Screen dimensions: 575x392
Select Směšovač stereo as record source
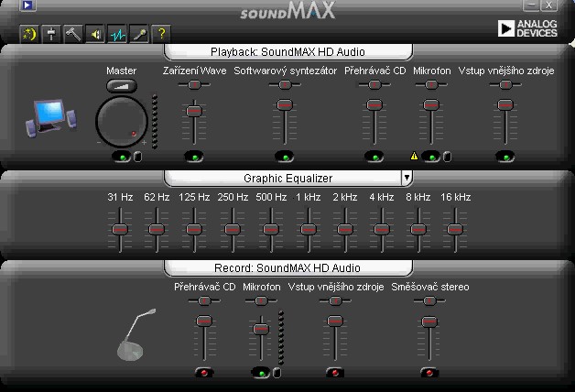point(429,373)
